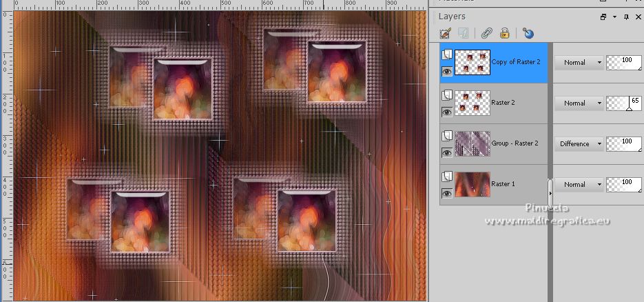644x302 pixels.
Task: Click the Layers panel title
Action: [x=452, y=17]
